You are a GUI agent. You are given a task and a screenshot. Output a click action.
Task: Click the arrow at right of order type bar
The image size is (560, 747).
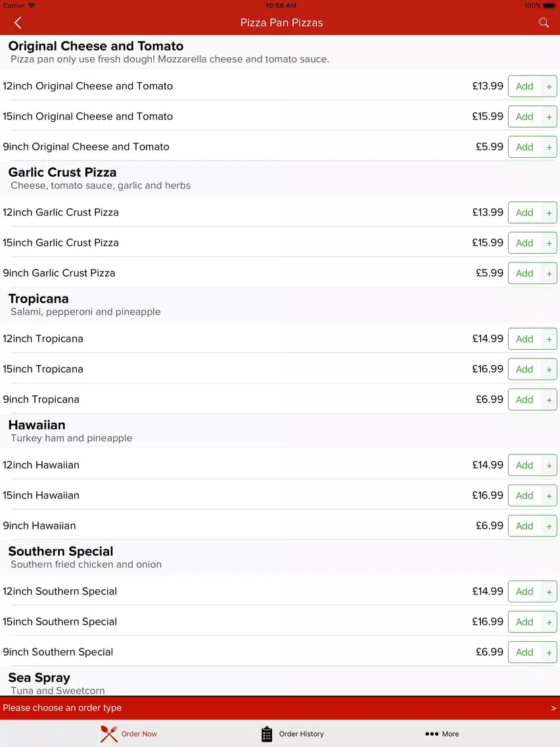tap(553, 708)
